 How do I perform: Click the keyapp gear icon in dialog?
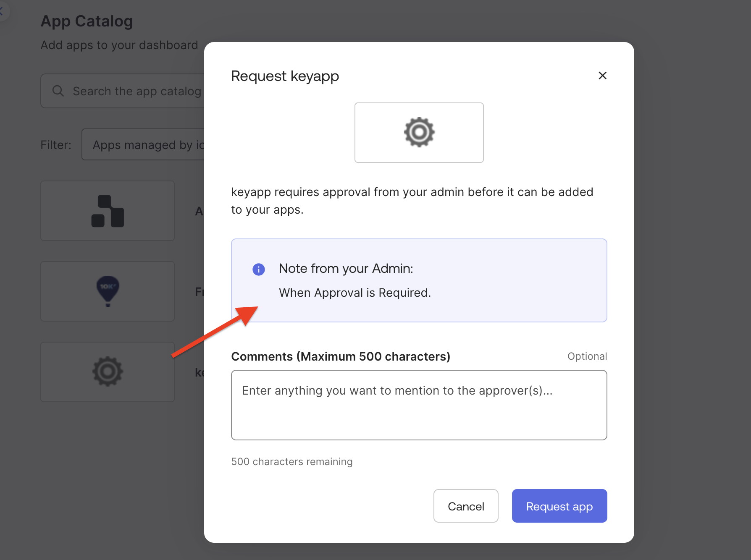coord(419,132)
